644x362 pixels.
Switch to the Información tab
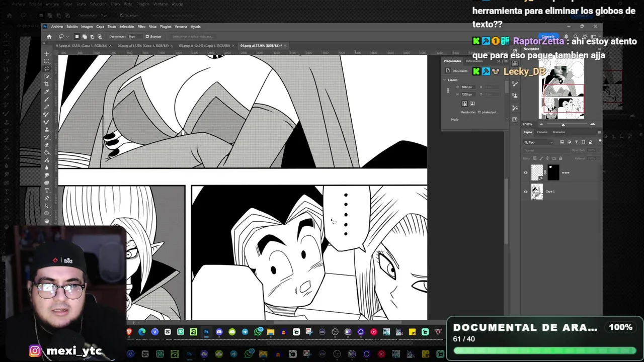click(474, 61)
